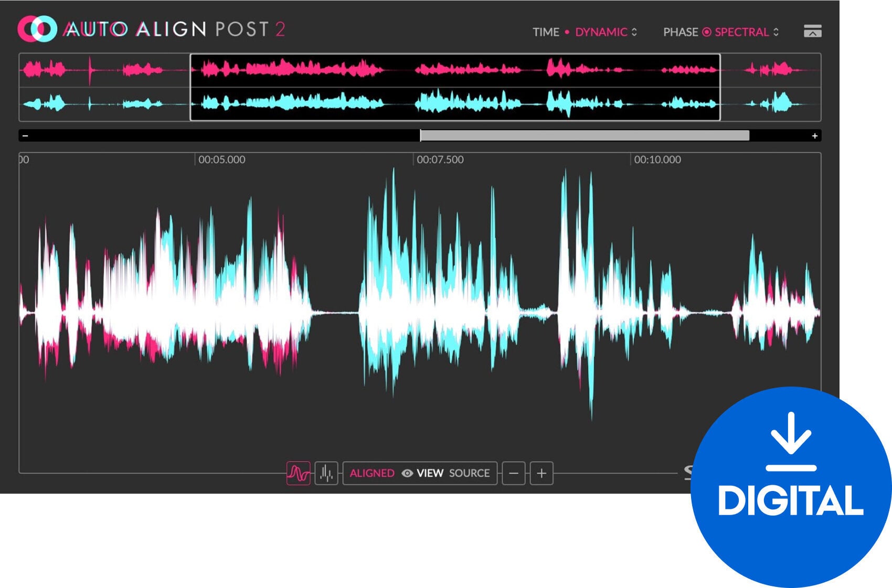892x588 pixels.
Task: Switch view from ALIGNED to SOURCE
Action: [470, 473]
